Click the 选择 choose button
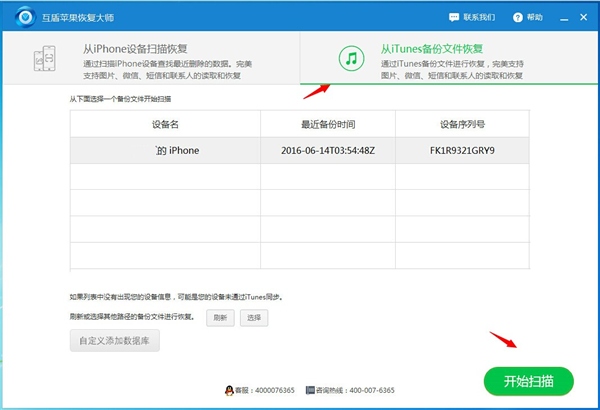The image size is (600, 410). pos(254,318)
